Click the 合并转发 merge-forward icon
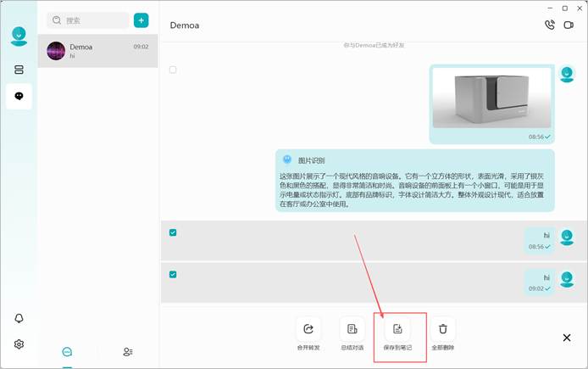The height and width of the screenshot is (369, 588). click(308, 329)
